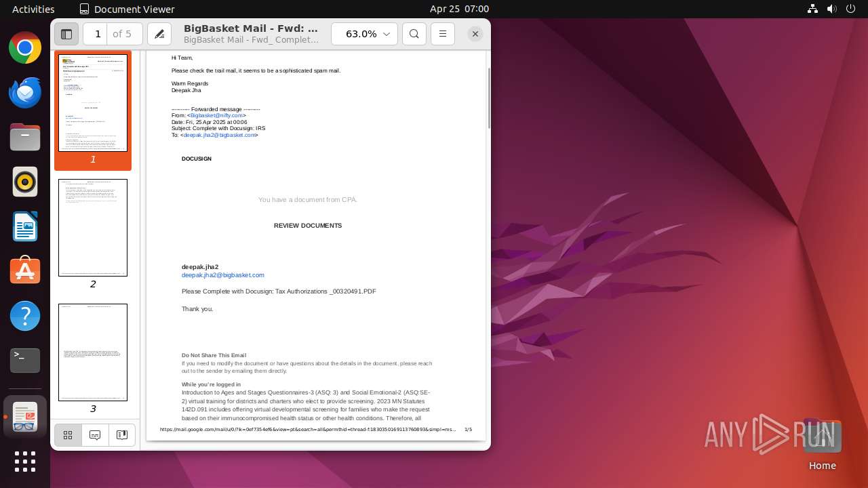The image size is (868, 488).
Task: Click the 'Hi Team,' greeting text
Action: (x=182, y=58)
